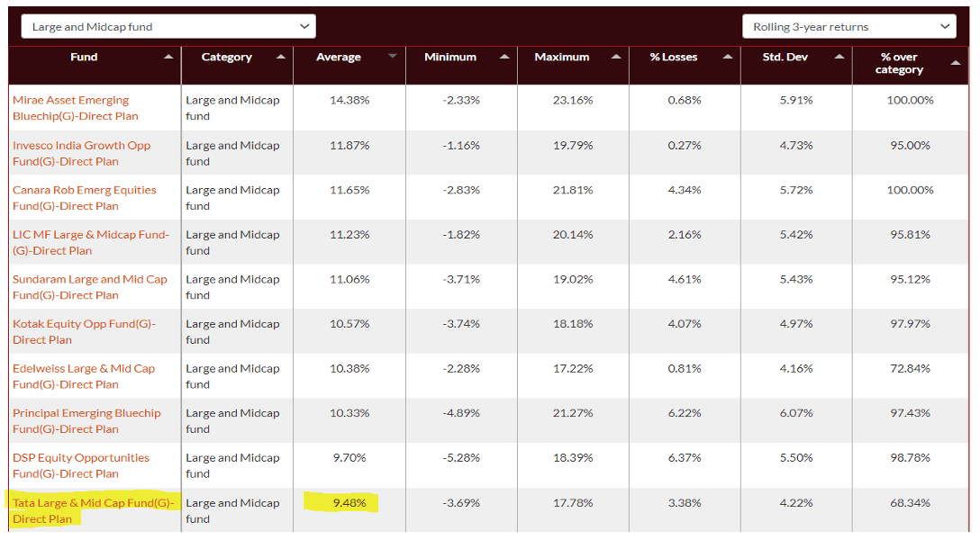Select Tata highlighted average 9.48%
This screenshot has height=540, width=980.
pos(349,502)
